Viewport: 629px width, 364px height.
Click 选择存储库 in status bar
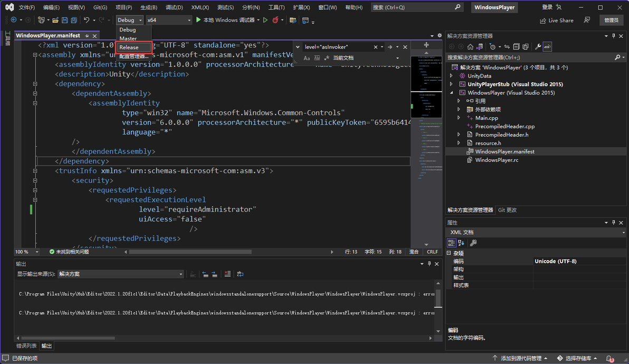(x=578, y=358)
